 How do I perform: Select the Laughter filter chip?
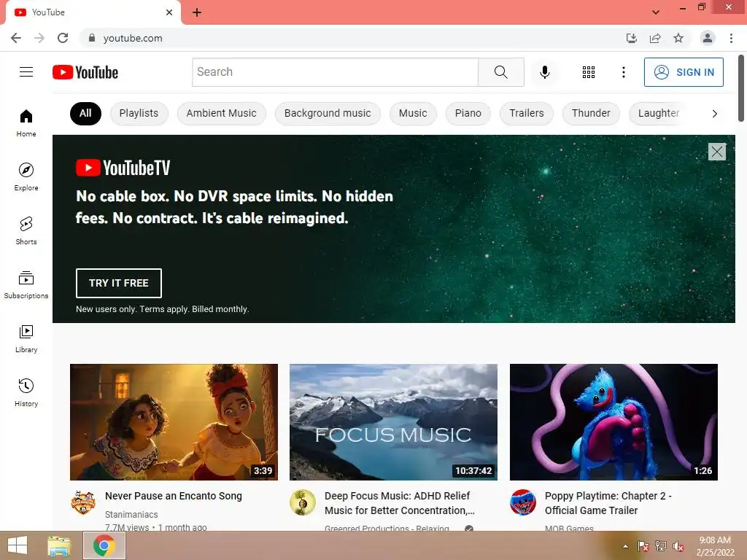point(659,113)
